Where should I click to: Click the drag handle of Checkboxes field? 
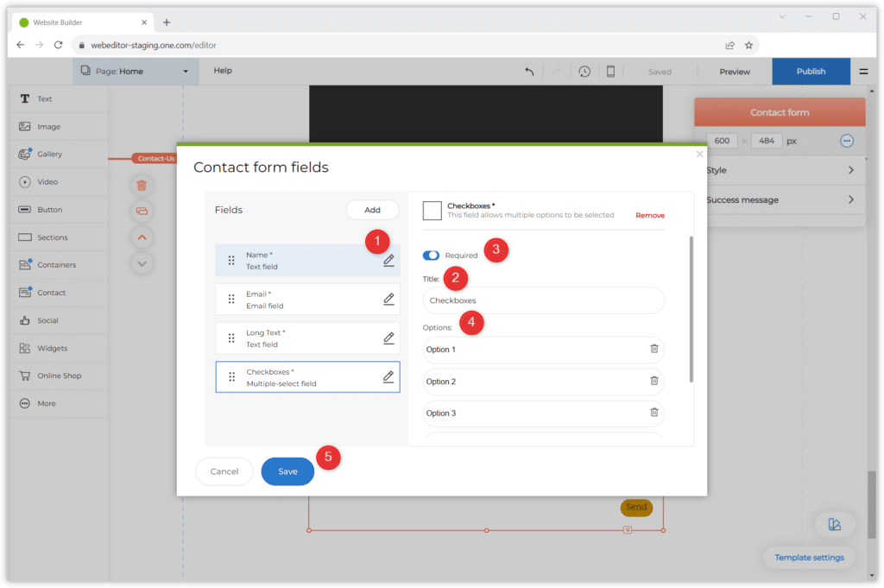tap(231, 377)
